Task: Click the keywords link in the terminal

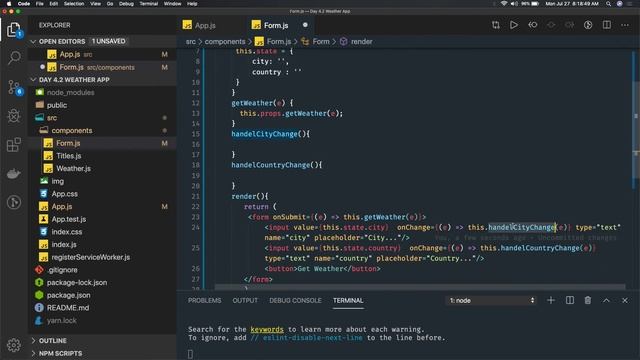Action: (x=267, y=329)
